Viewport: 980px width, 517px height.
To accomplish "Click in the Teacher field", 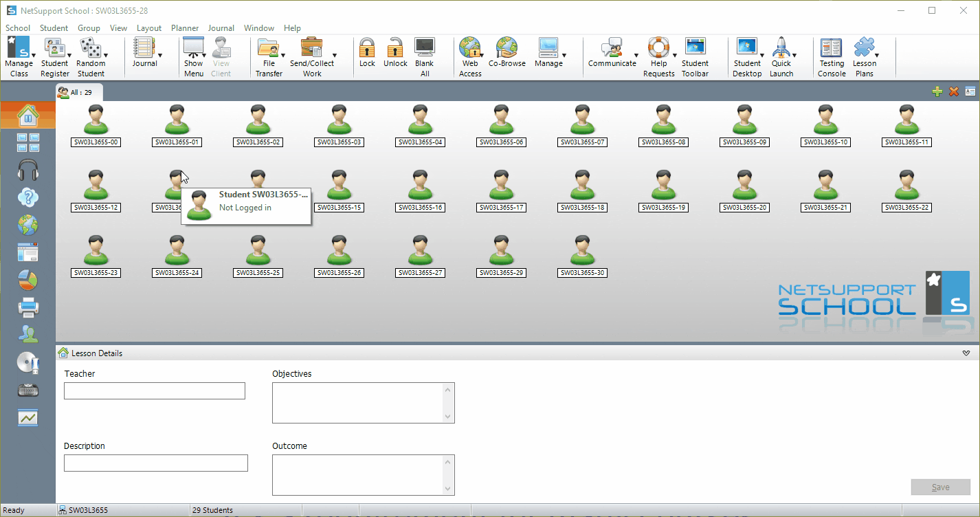I will [x=155, y=391].
